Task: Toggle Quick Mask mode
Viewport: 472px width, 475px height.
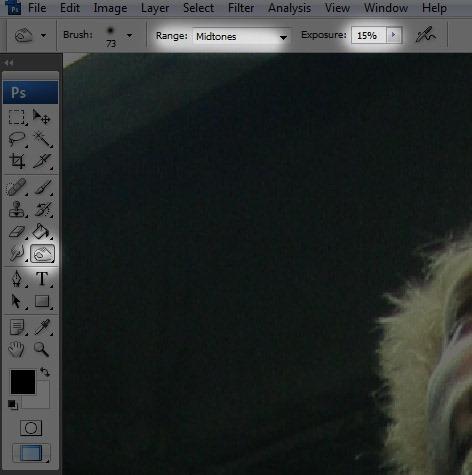Action: coord(31,428)
